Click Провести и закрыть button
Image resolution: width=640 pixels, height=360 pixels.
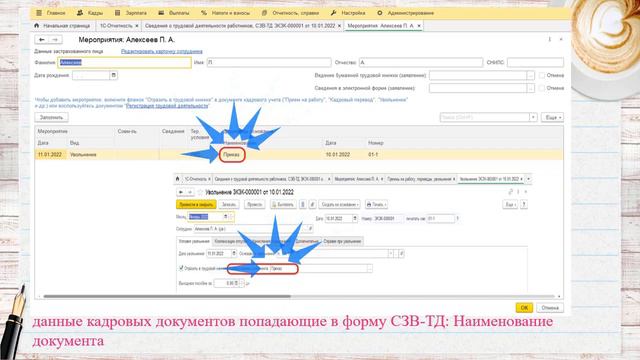(x=196, y=204)
